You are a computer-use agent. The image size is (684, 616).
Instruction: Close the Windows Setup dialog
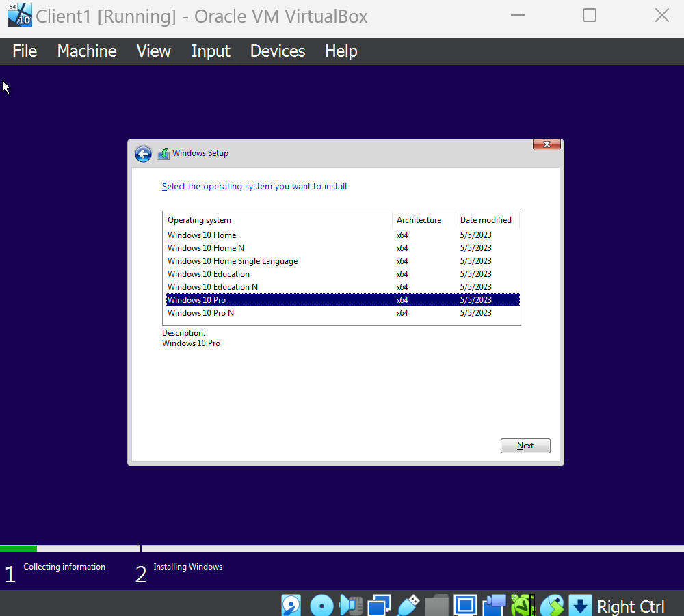[547, 144]
